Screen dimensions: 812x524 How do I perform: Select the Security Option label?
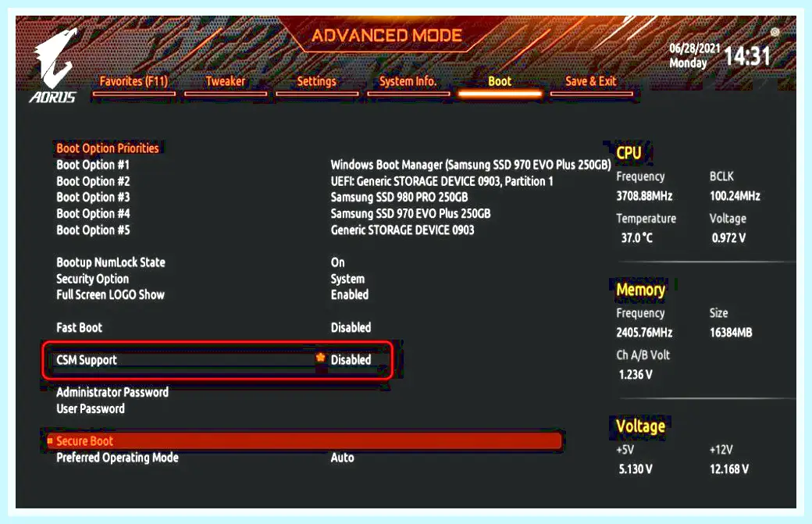tap(92, 279)
